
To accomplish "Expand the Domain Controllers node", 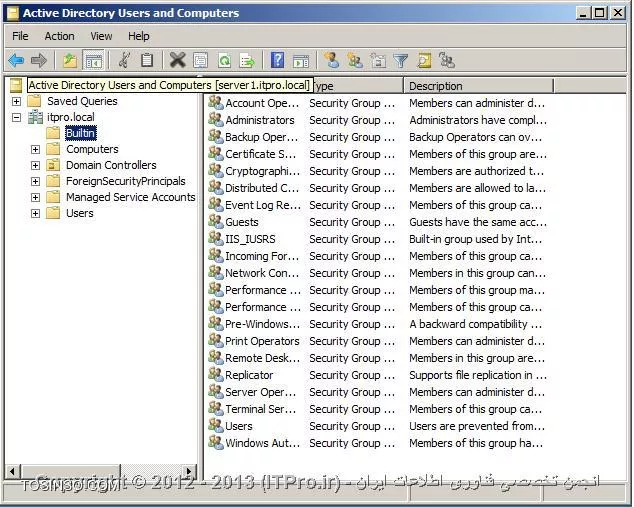I will coord(35,165).
